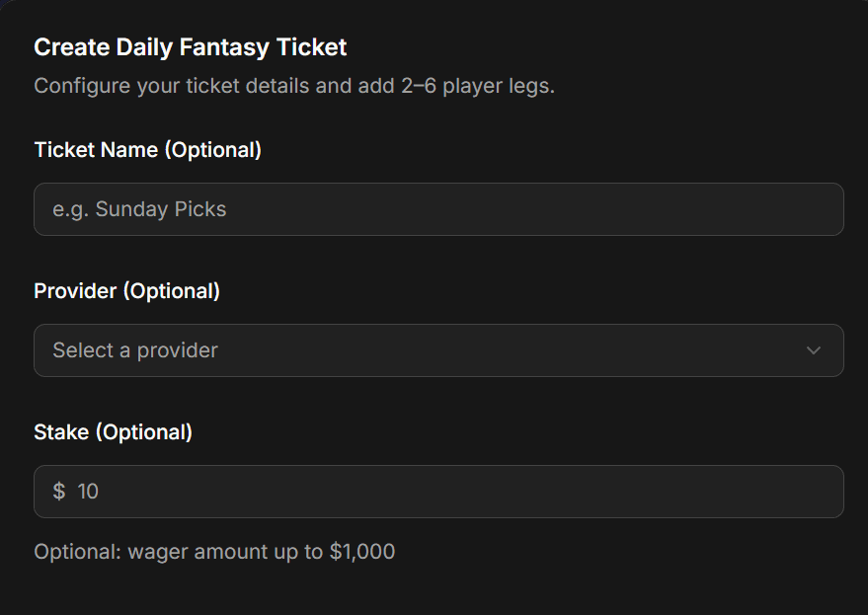
Task: Click the Create Daily Fantasy Ticket heading
Action: pos(191,46)
